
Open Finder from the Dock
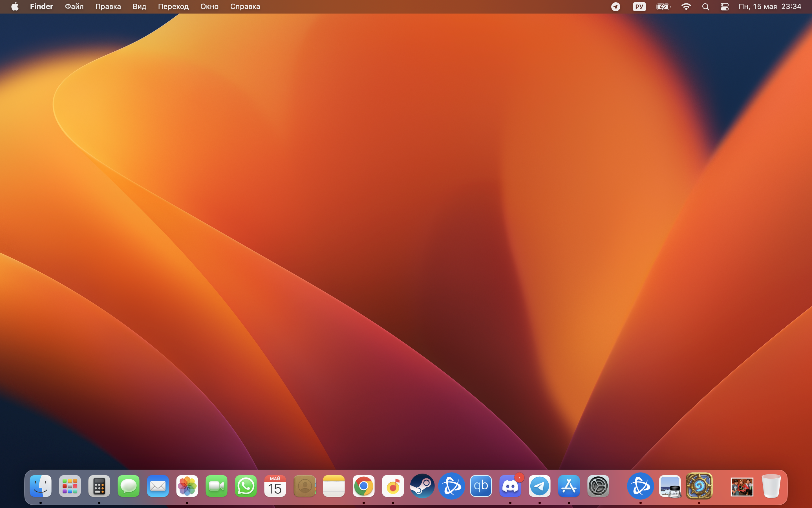41,486
